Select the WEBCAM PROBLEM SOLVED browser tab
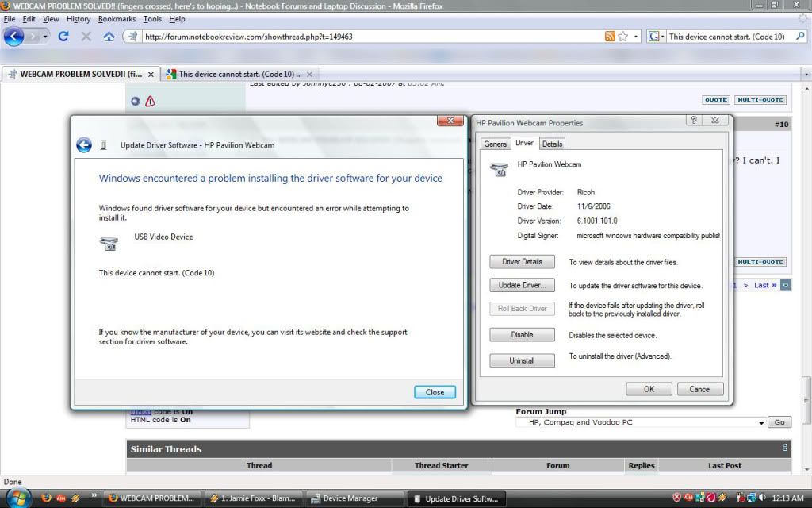This screenshot has width=812, height=508. point(80,74)
